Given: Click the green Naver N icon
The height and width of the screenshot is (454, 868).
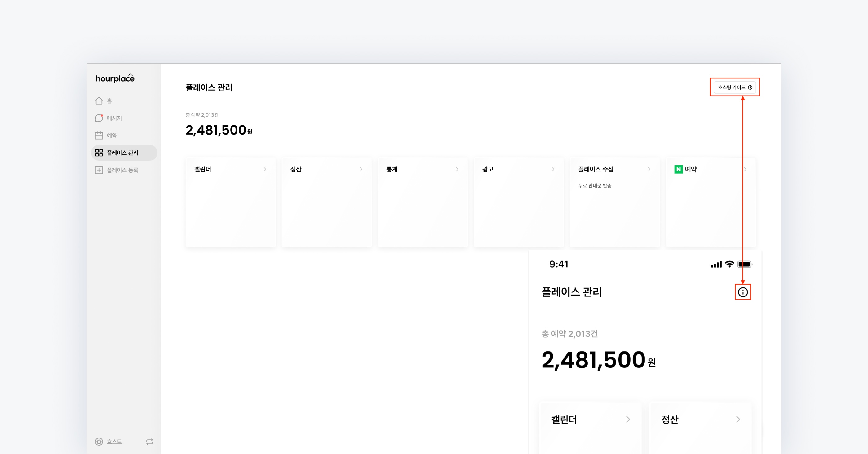Looking at the screenshot, I should point(678,169).
